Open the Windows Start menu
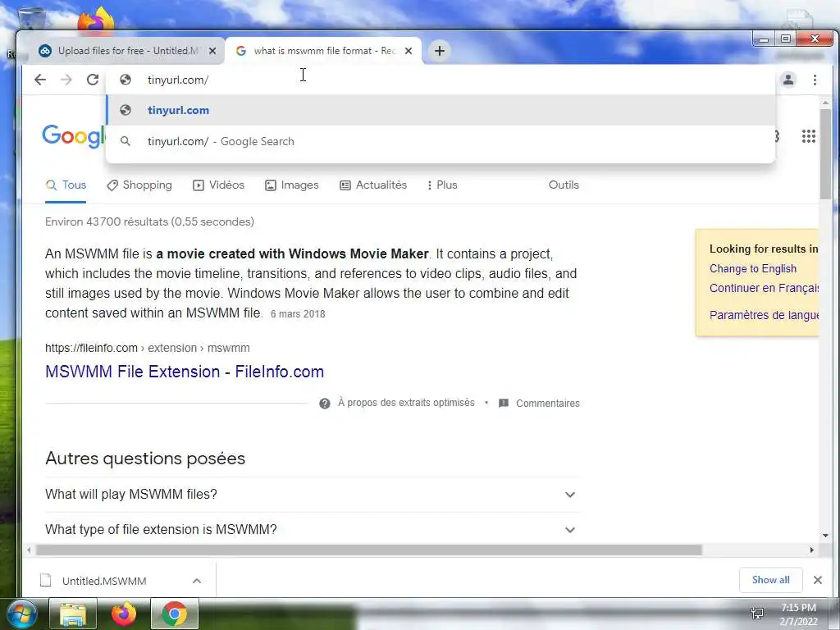This screenshot has height=630, width=840. [x=22, y=614]
